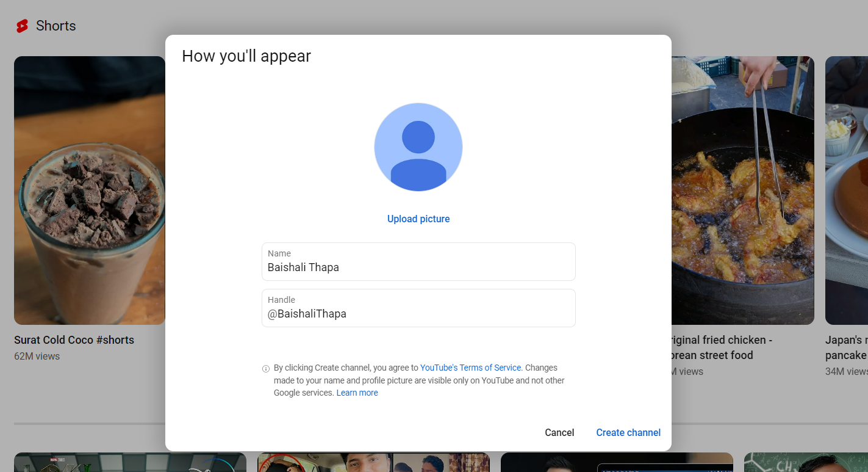The height and width of the screenshot is (472, 868).
Task: Open the Surat Cold Coco short thumbnail
Action: pyautogui.click(x=90, y=191)
